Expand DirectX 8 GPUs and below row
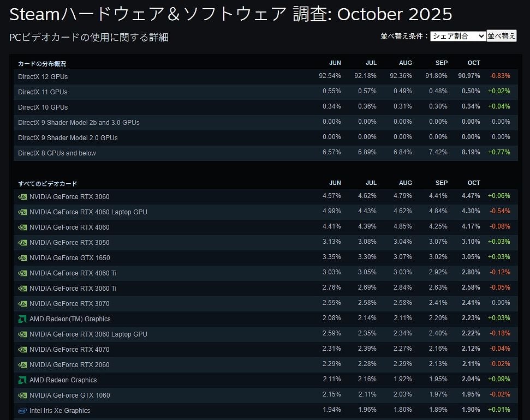The height and width of the screenshot is (420, 530). click(57, 153)
